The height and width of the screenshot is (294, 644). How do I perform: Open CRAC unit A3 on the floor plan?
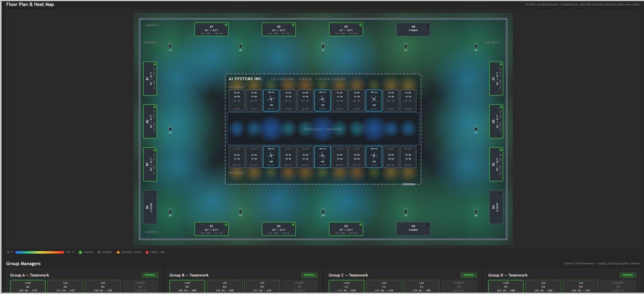[x=346, y=29]
